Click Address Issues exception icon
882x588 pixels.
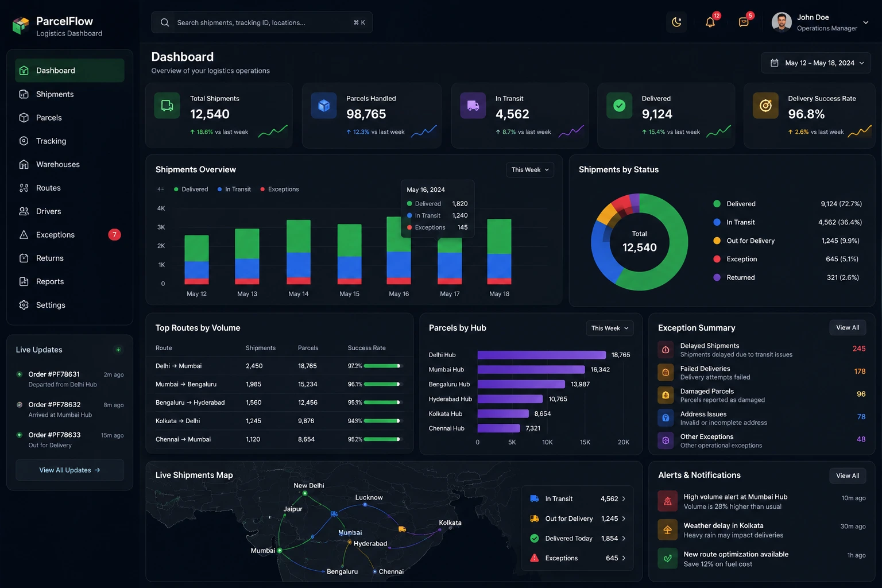coord(666,418)
